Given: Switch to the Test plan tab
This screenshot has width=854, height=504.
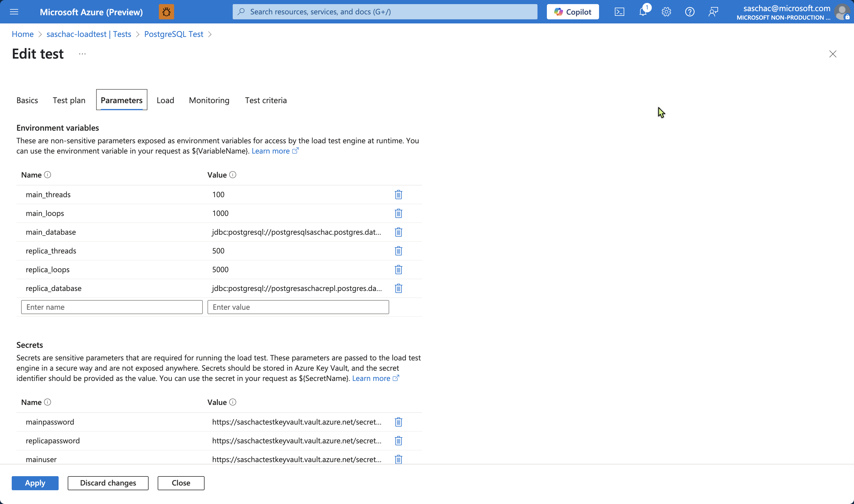Looking at the screenshot, I should pos(69,100).
